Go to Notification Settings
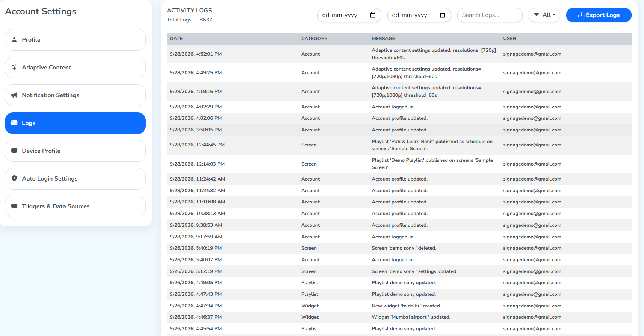 (75, 95)
